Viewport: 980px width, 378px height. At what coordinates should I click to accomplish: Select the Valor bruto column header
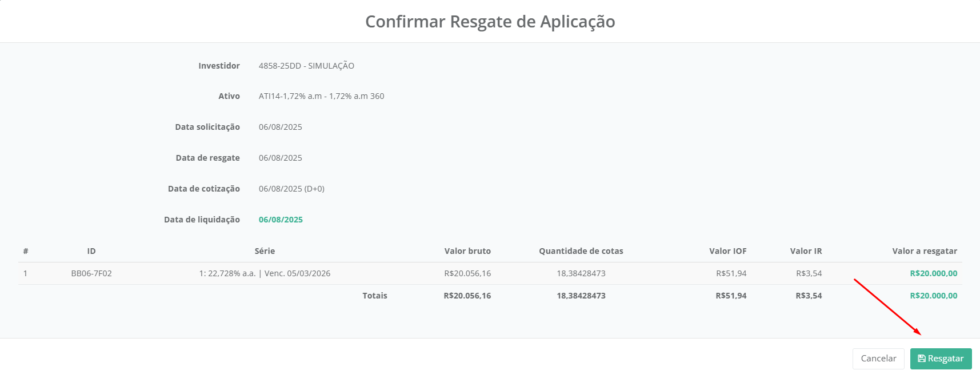(x=467, y=251)
